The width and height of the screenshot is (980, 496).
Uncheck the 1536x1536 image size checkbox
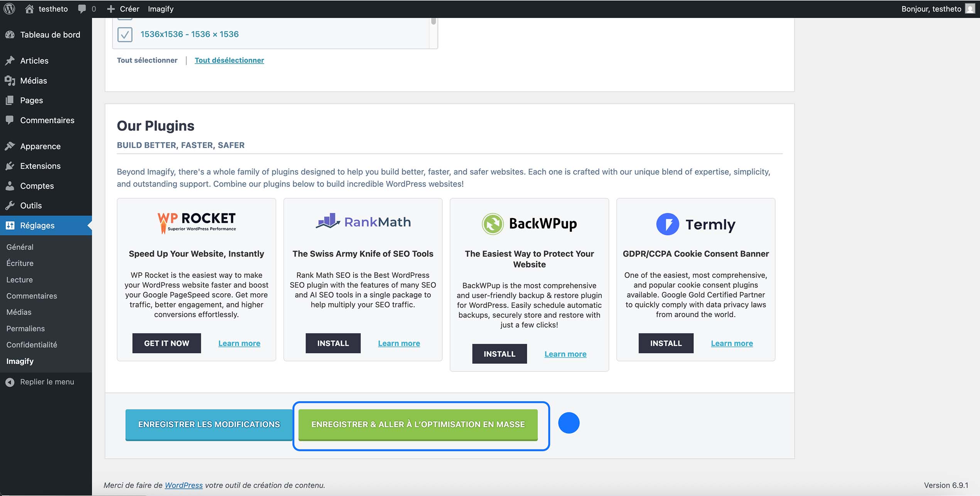click(x=125, y=34)
